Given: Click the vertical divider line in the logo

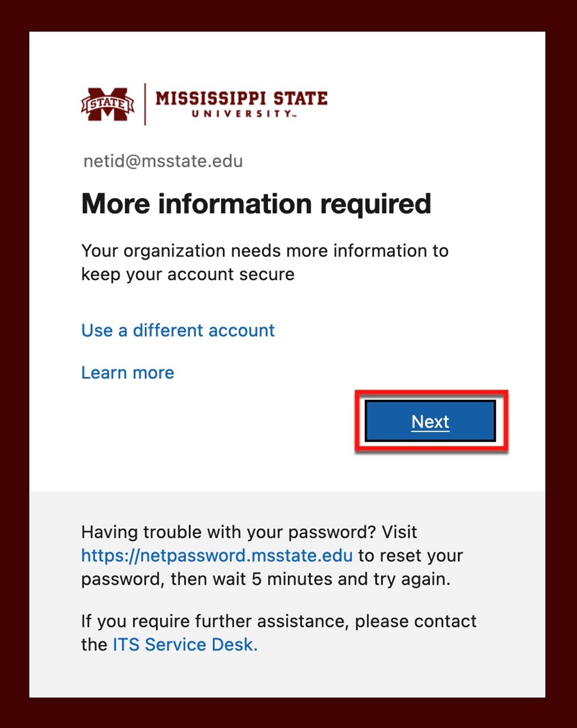Looking at the screenshot, I should (145, 104).
